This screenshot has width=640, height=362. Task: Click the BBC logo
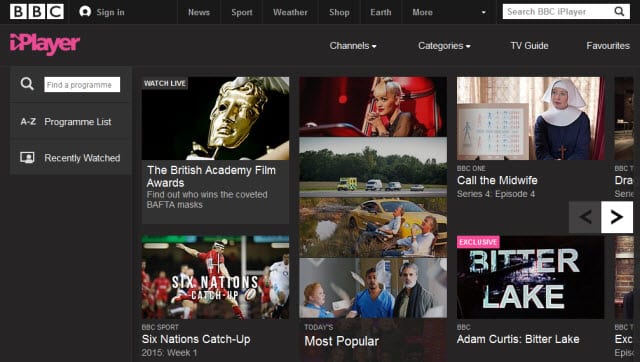pyautogui.click(x=37, y=12)
